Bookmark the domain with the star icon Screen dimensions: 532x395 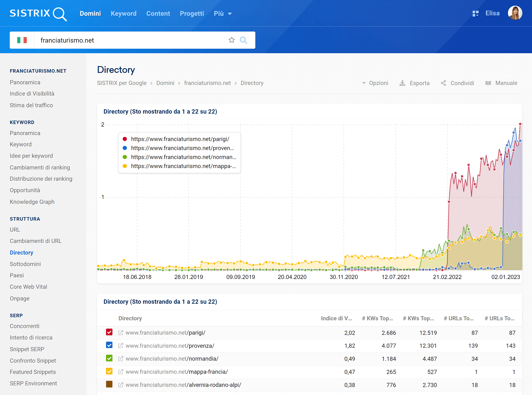(231, 40)
